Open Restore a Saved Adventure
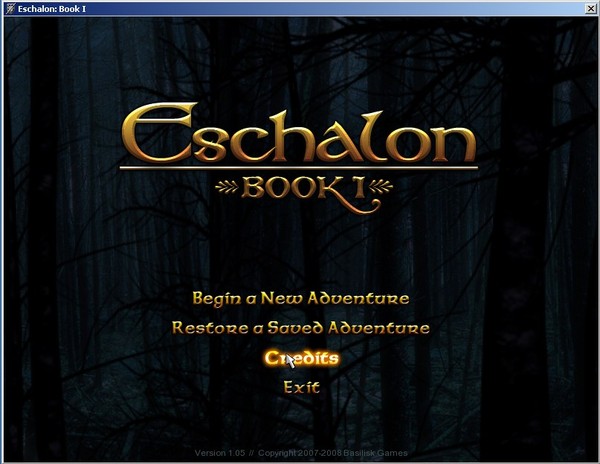The height and width of the screenshot is (464, 600). click(301, 328)
